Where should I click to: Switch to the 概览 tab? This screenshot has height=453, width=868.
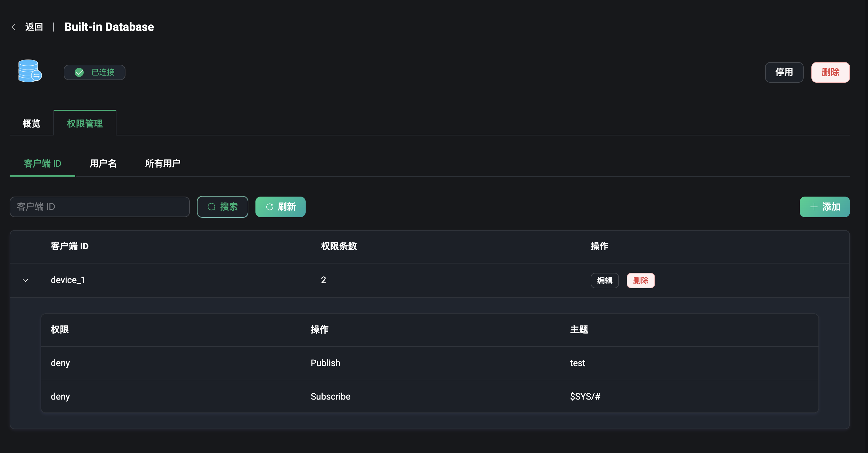31,123
